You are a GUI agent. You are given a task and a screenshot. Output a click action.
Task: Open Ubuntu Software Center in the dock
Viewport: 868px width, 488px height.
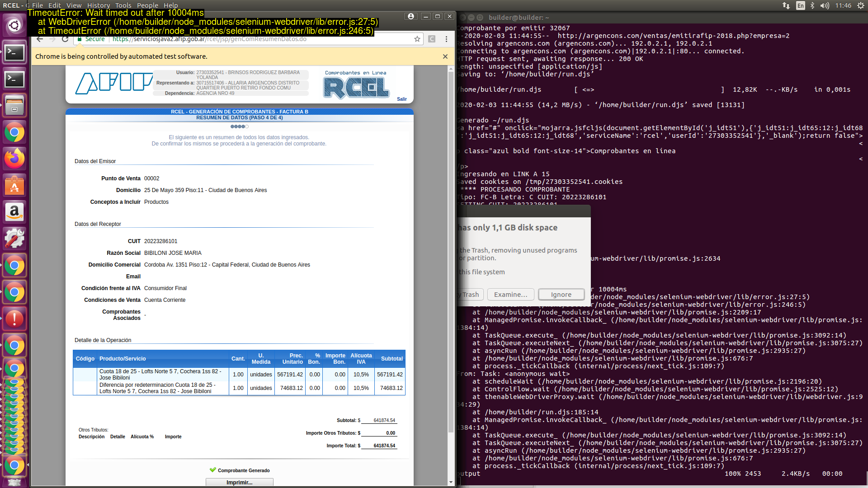(14, 185)
